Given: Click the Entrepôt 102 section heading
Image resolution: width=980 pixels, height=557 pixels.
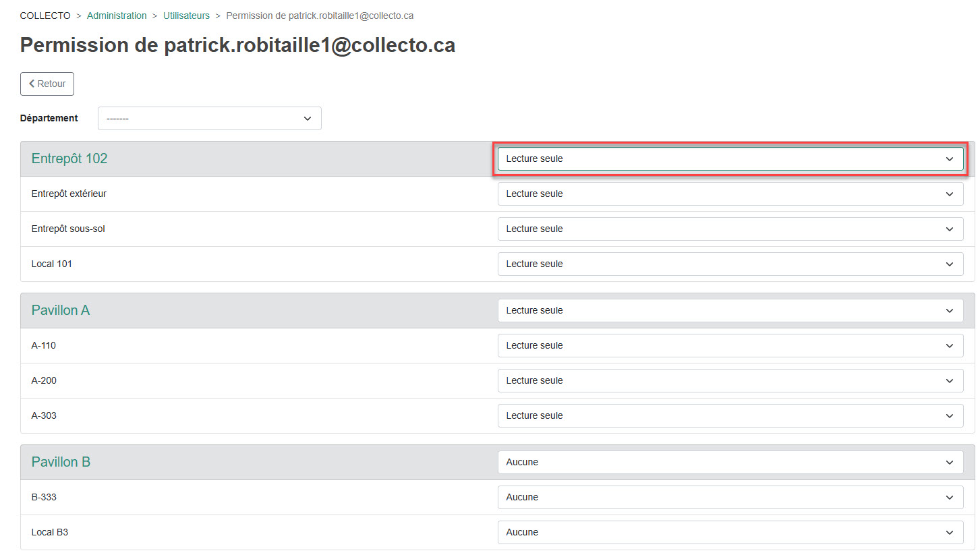Looking at the screenshot, I should [69, 159].
